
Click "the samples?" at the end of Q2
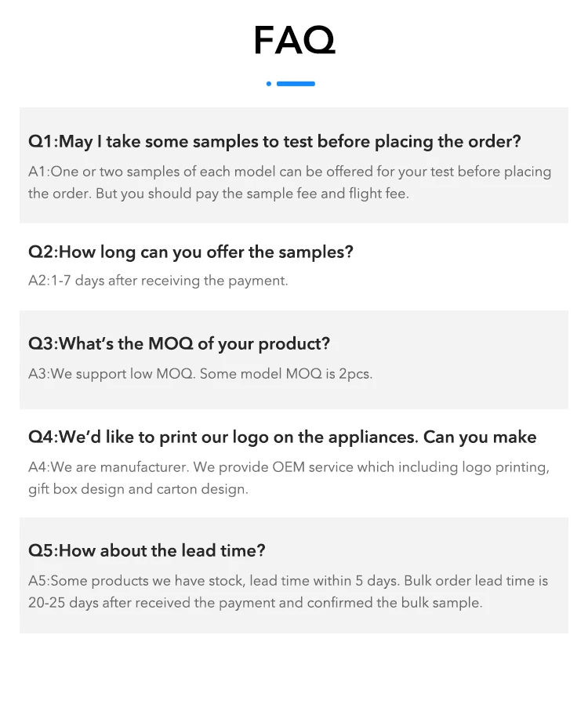(x=301, y=252)
